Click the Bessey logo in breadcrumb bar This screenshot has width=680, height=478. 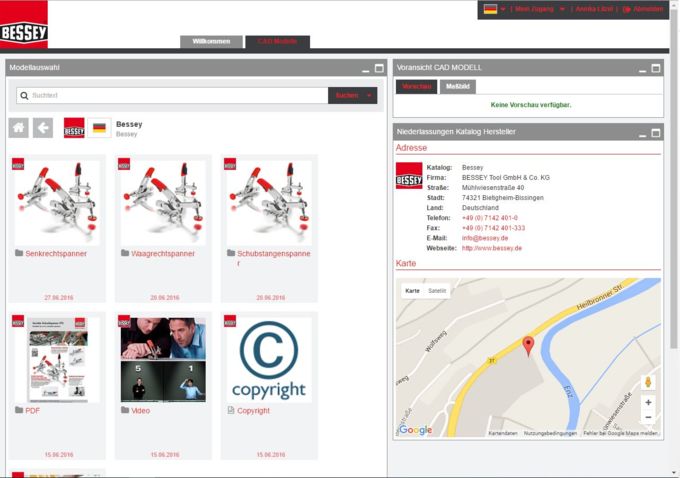coord(74,128)
